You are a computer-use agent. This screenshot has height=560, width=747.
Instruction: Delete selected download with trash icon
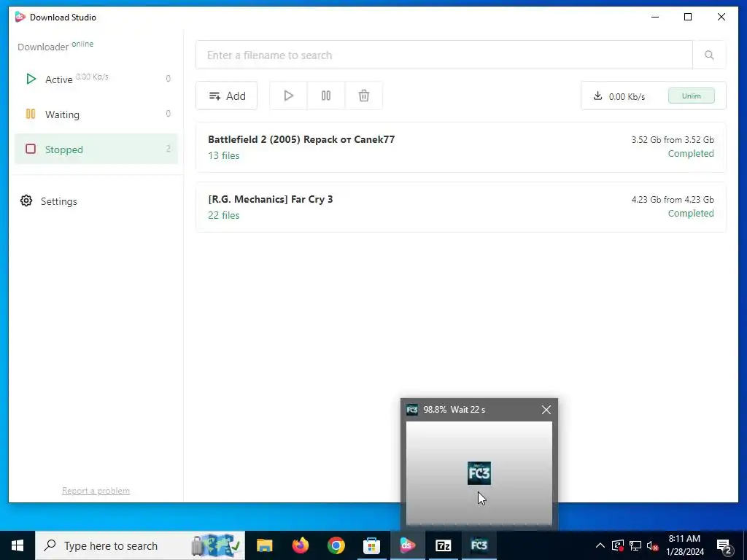pyautogui.click(x=363, y=96)
